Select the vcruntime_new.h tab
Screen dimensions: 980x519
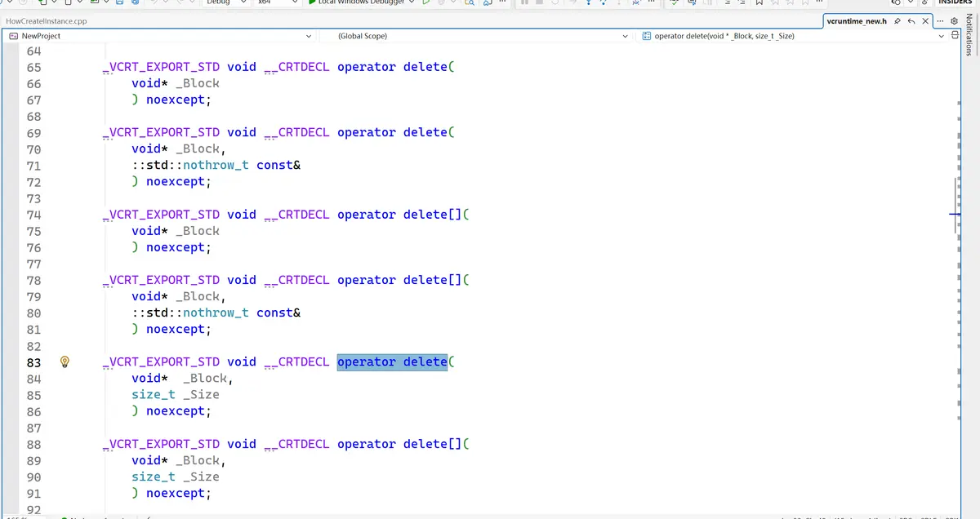pos(856,20)
